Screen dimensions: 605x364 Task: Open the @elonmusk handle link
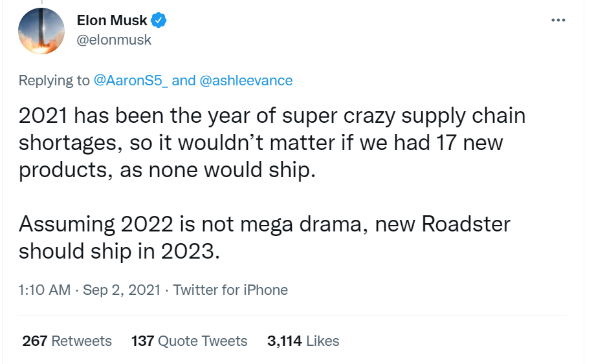point(114,39)
